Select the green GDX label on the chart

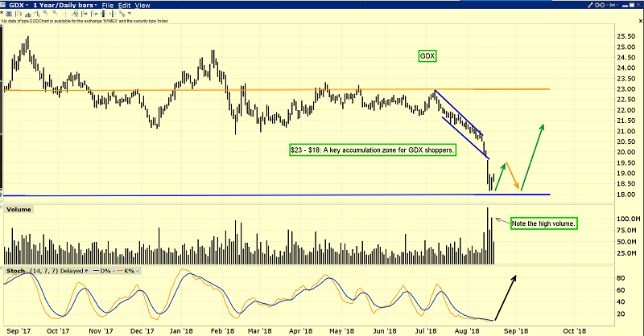427,56
